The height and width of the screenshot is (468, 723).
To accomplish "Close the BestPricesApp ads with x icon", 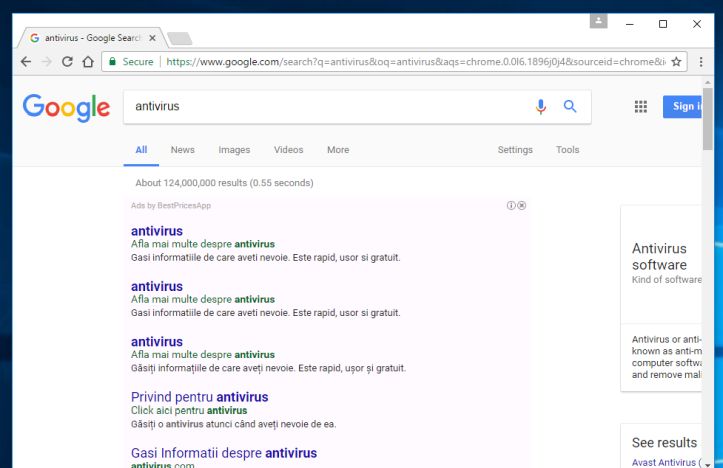I will (x=522, y=205).
